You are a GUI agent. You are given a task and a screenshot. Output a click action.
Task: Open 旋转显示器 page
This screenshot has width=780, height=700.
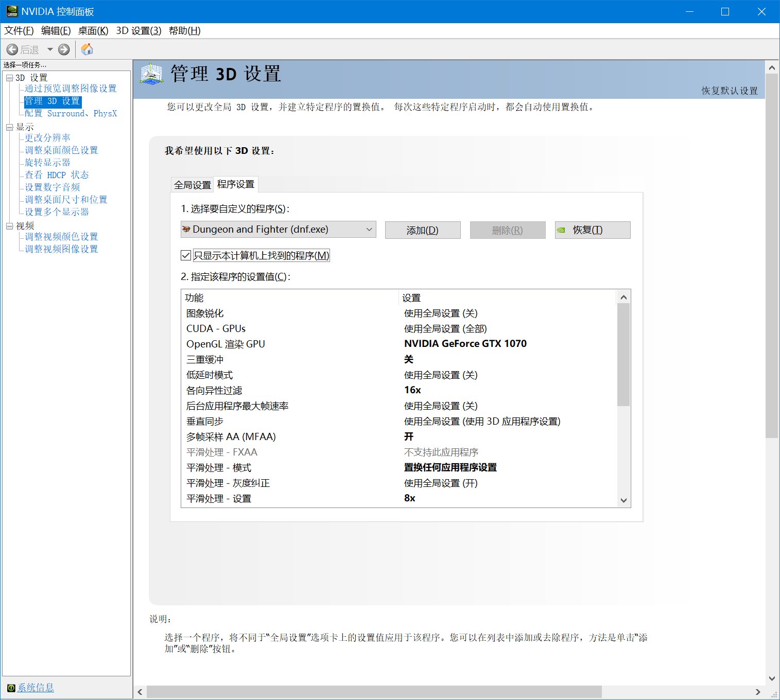point(47,163)
